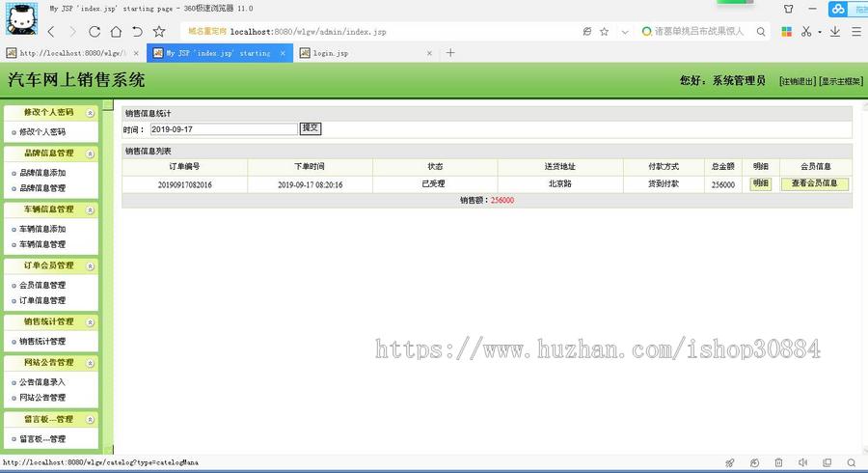Select the 已受理 status cell
868x473 pixels.
(x=433, y=184)
